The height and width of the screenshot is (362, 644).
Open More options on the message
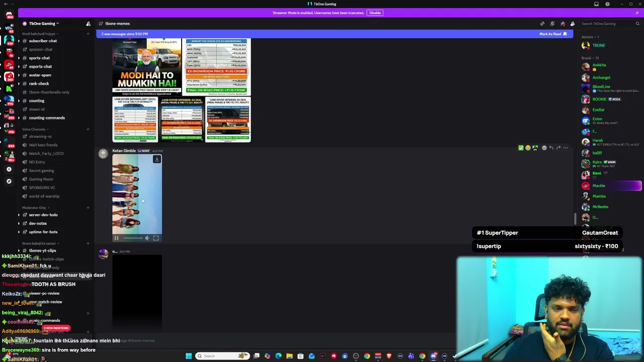pyautogui.click(x=566, y=148)
